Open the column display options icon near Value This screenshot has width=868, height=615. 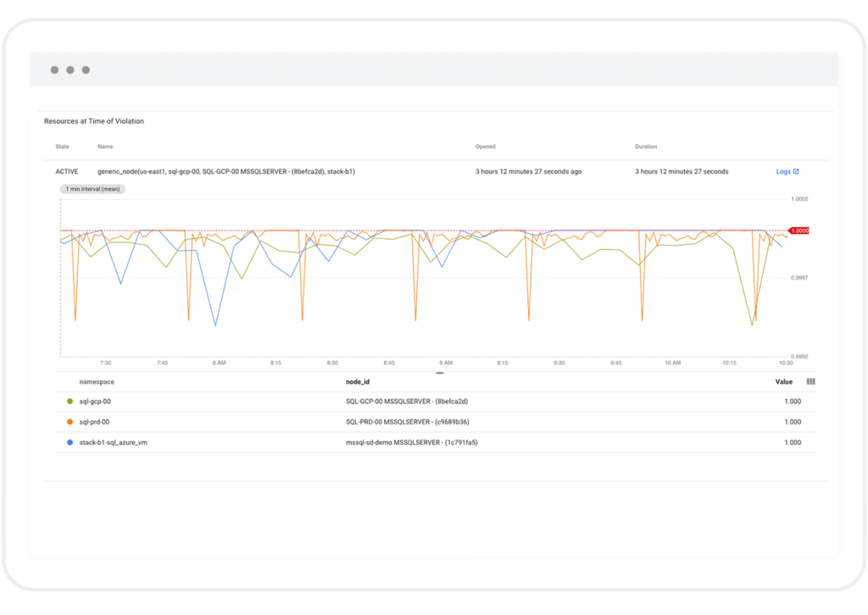tap(811, 381)
